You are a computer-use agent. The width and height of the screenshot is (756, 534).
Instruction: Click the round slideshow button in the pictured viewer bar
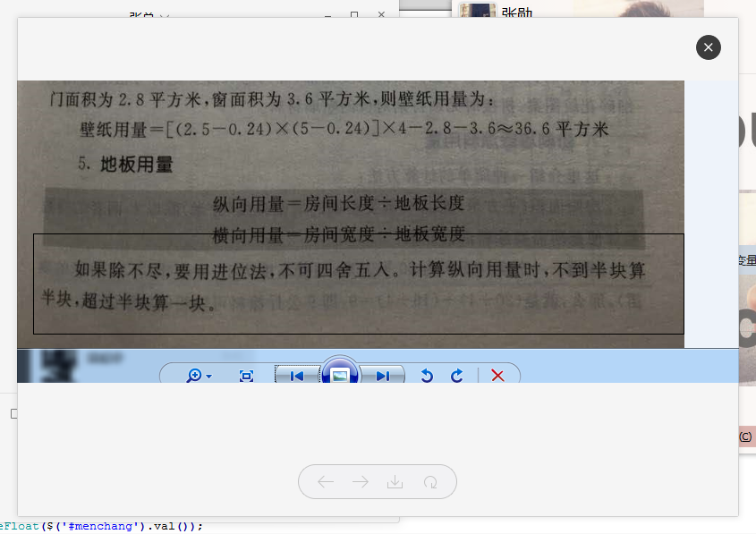tap(340, 372)
